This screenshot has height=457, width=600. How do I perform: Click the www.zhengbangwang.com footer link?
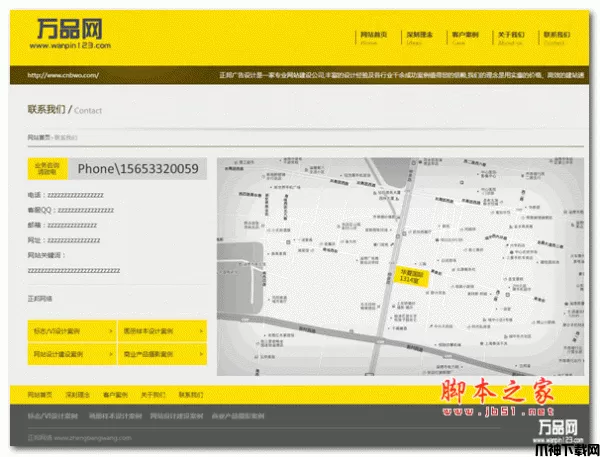[x=93, y=438]
